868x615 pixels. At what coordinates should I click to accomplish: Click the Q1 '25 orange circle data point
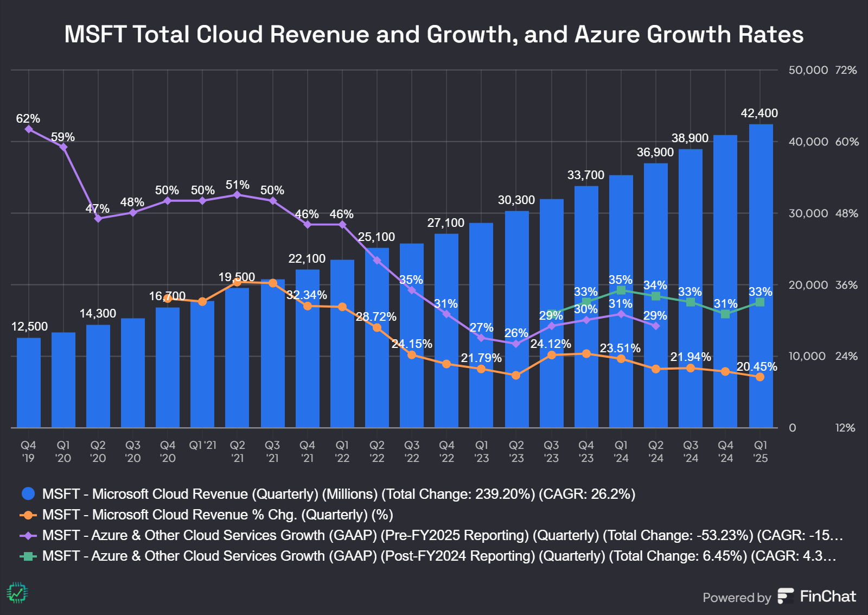tap(760, 377)
